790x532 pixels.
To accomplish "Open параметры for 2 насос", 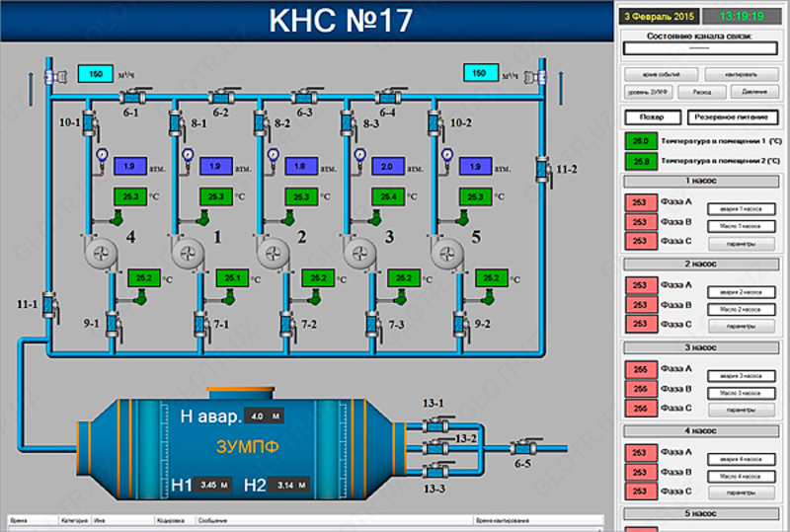I will pos(740,326).
